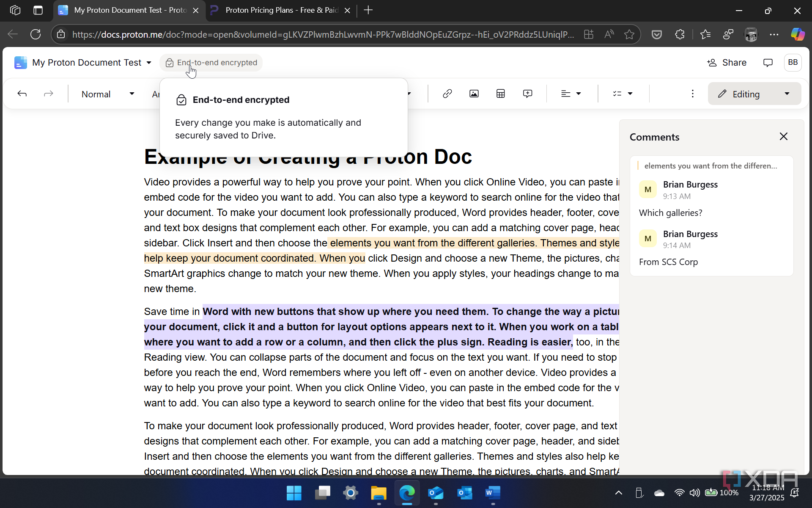Click the End-to-end encrypted badge
This screenshot has width=812, height=508.
(x=211, y=63)
